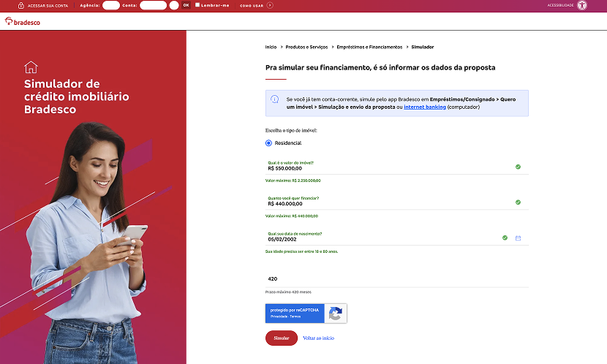
Task: Toggle the Lembrar-me checkbox
Action: (197, 5)
